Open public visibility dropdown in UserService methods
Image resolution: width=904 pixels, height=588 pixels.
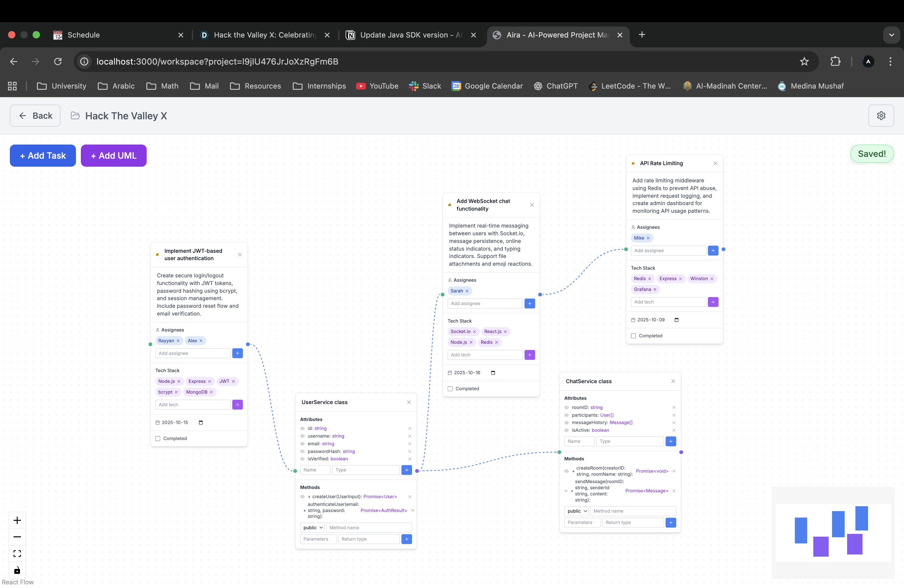[x=313, y=528]
